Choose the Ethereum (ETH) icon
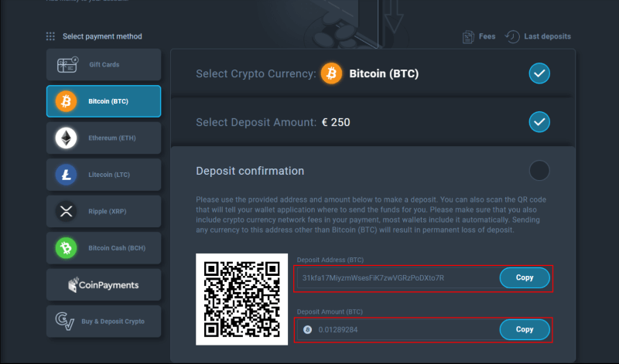 click(67, 138)
